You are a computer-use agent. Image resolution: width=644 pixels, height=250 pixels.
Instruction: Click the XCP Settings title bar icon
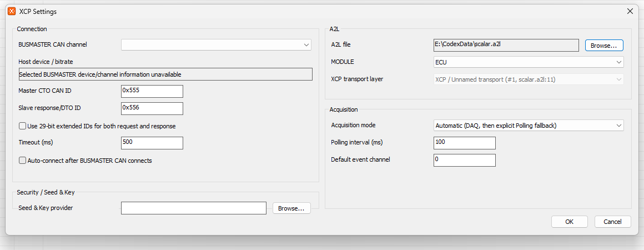tap(12, 12)
